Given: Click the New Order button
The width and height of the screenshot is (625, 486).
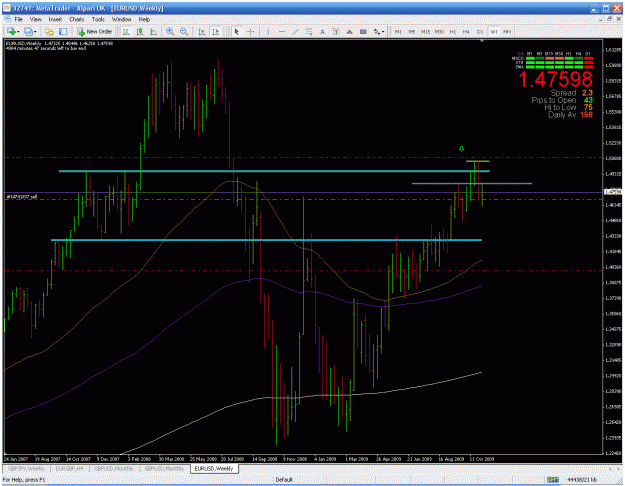Looking at the screenshot, I should tap(94, 31).
